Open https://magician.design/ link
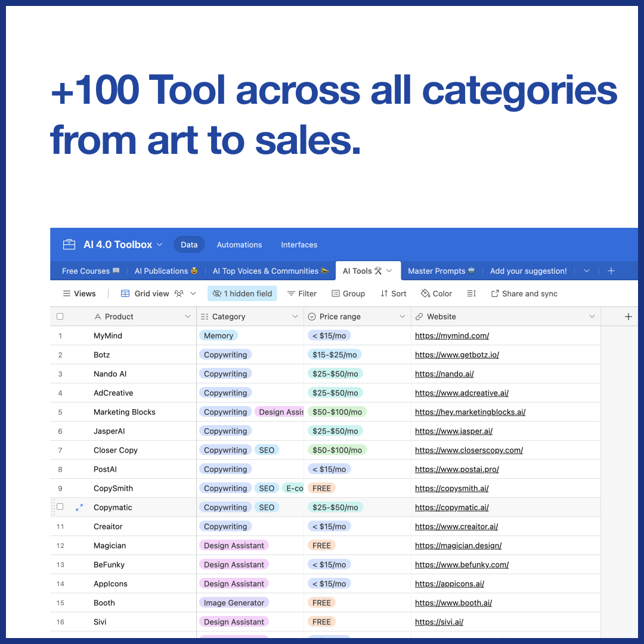The width and height of the screenshot is (644, 644). tap(458, 546)
